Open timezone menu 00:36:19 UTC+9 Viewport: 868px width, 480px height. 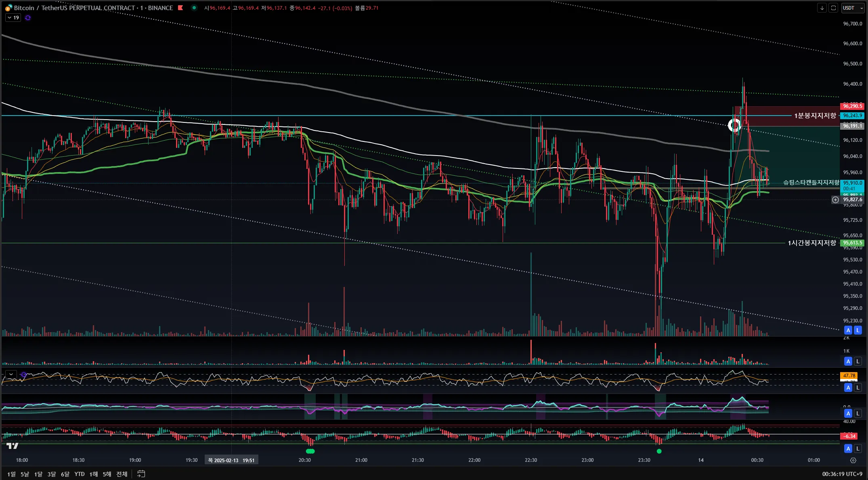[x=842, y=474]
